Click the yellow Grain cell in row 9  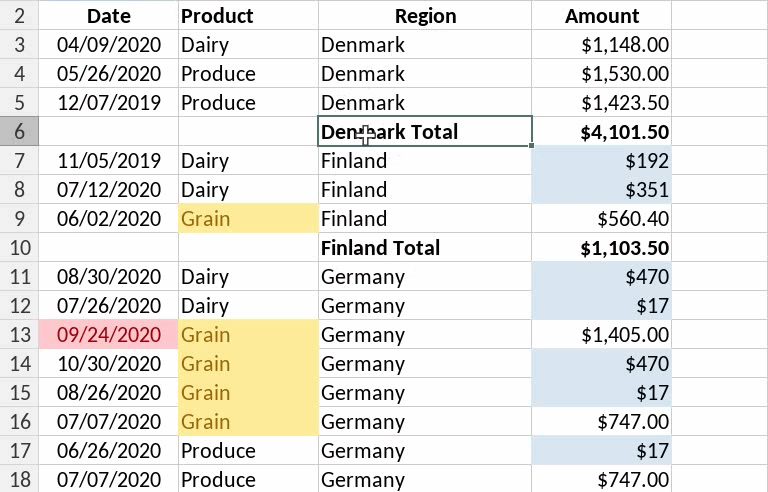[248, 219]
